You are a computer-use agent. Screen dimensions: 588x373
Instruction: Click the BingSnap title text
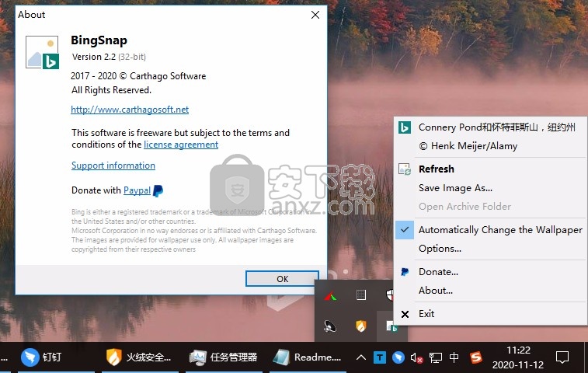[99, 40]
